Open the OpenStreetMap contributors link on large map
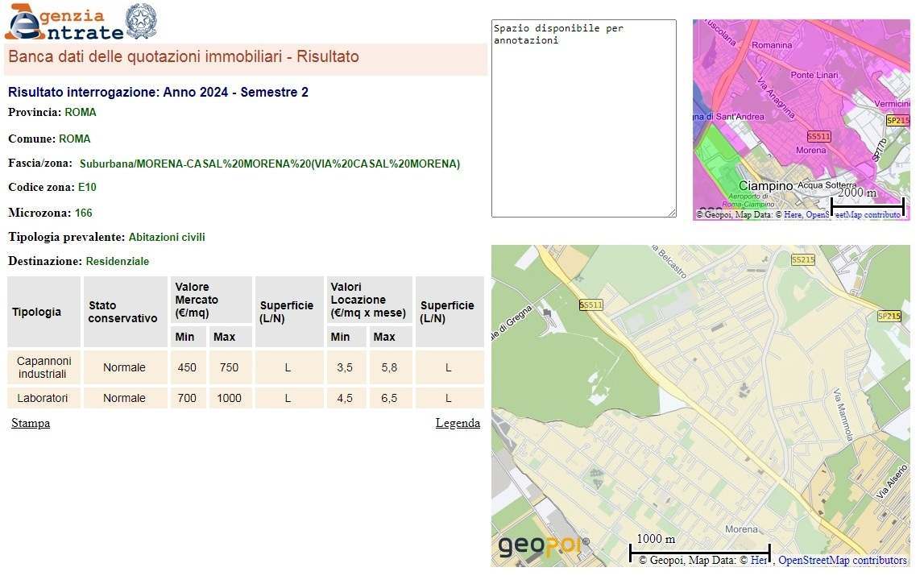The height and width of the screenshot is (580, 924). point(842,561)
